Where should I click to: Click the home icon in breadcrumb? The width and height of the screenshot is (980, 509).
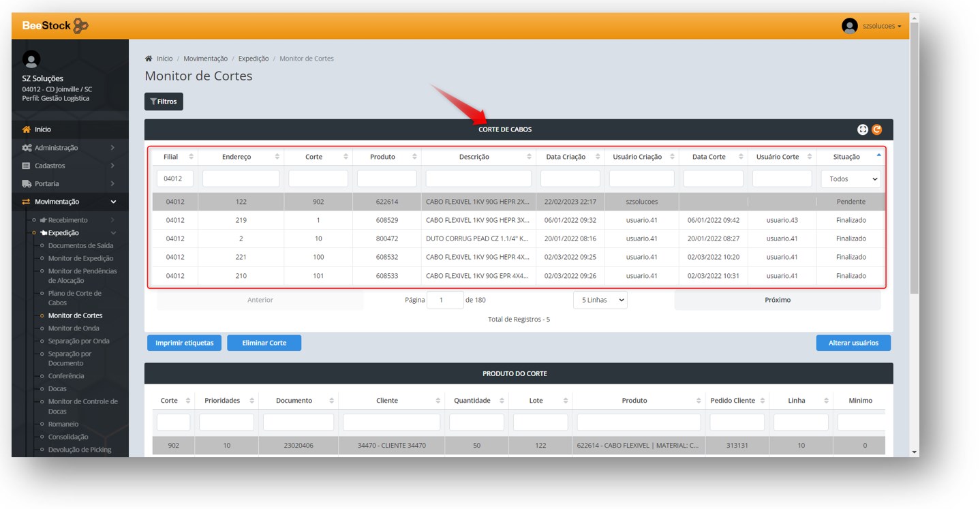[x=149, y=59]
